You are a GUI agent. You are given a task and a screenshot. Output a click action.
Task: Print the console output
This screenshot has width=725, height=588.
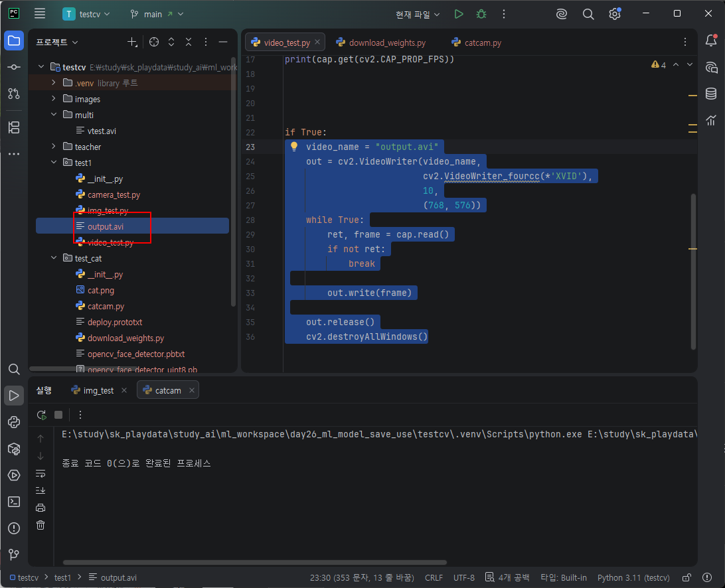click(x=40, y=508)
